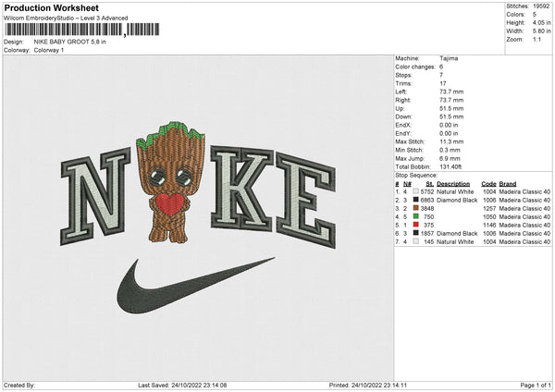Screen dimensions: 555x392
Task: Click code '1257' in stop row 3
Action: (x=489, y=208)
